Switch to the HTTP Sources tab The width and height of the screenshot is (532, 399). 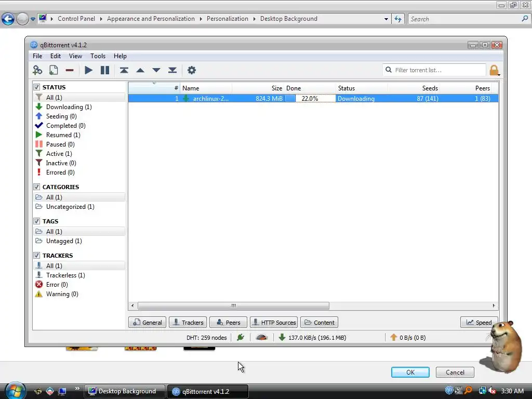274,322
